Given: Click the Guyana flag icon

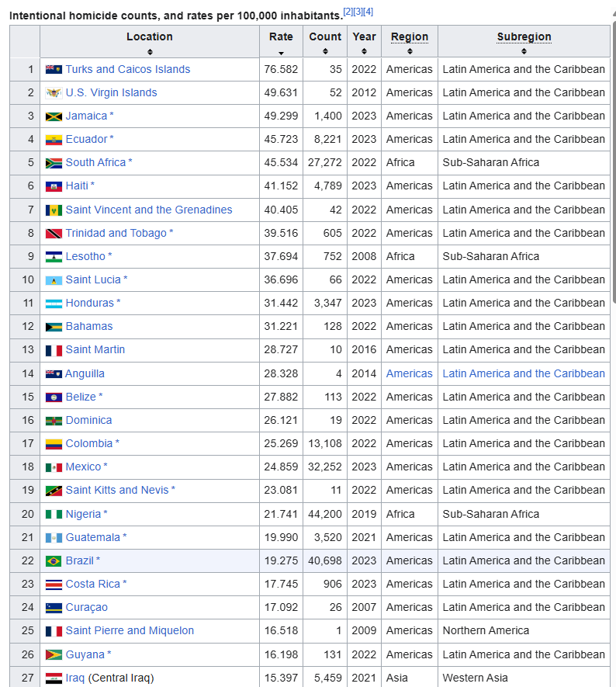Looking at the screenshot, I should coord(54,654).
